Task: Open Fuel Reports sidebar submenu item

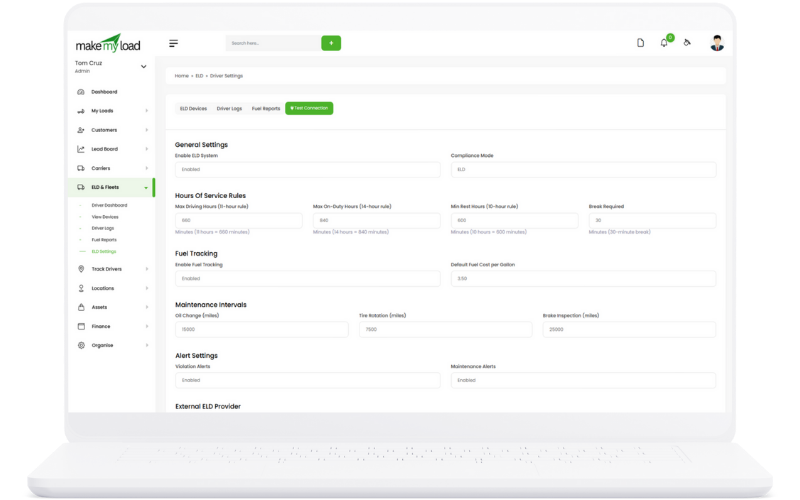Action: pyautogui.click(x=104, y=240)
